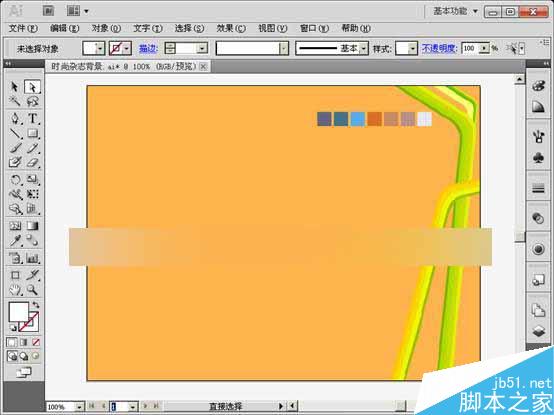Image resolution: width=554 pixels, height=415 pixels.
Task: Open the 编辑 menu
Action: coord(64,28)
